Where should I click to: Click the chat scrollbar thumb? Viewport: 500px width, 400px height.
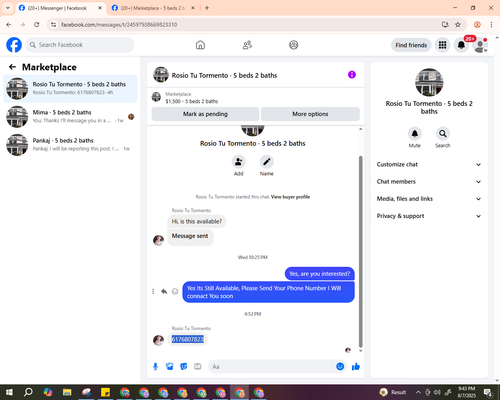click(360, 252)
